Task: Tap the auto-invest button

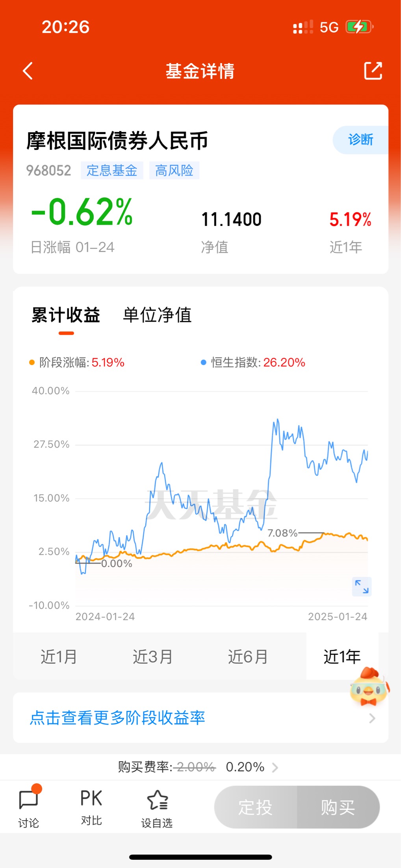Action: pos(256,807)
